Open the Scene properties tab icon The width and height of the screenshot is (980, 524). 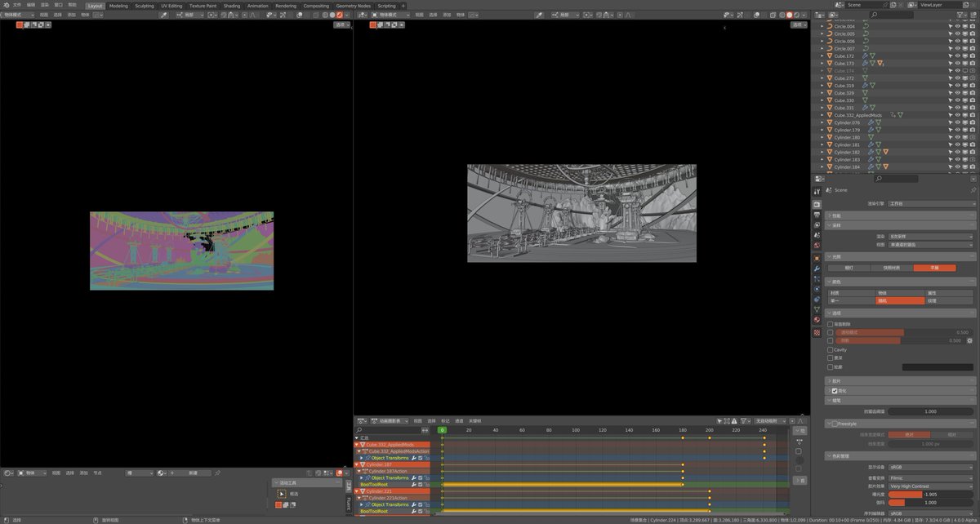pyautogui.click(x=817, y=235)
